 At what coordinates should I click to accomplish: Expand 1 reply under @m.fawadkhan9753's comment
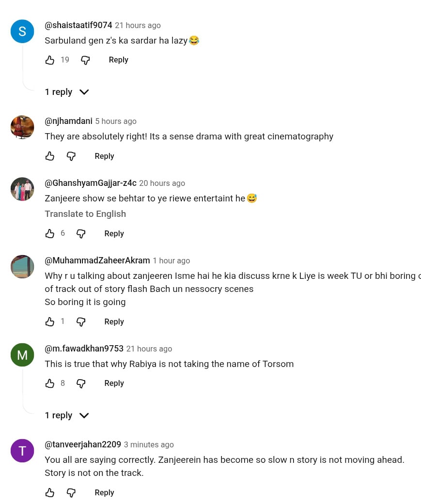tap(67, 415)
